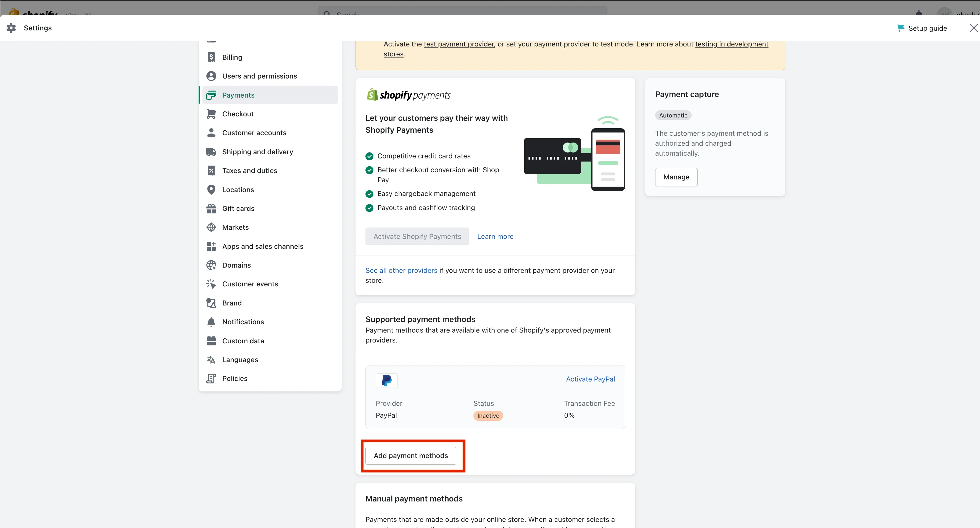Click the Customer events sparkle icon
980x528 pixels.
point(211,284)
